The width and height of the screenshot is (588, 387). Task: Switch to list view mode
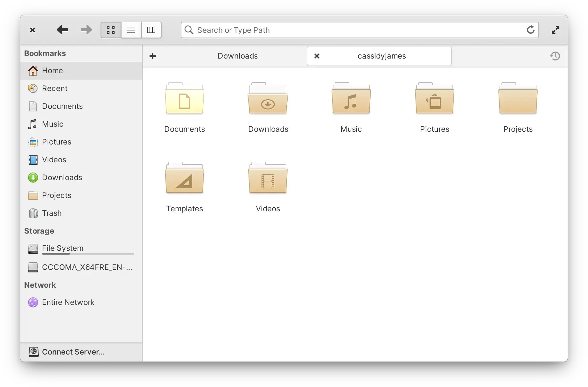(131, 30)
